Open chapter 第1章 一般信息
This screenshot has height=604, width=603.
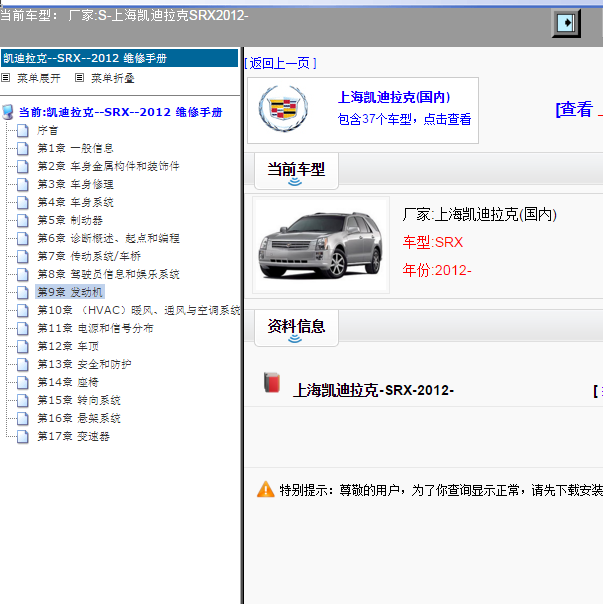75,148
